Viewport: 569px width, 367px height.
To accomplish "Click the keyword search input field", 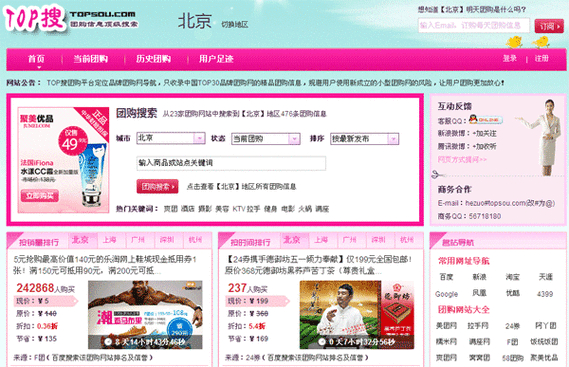I will click(231, 163).
